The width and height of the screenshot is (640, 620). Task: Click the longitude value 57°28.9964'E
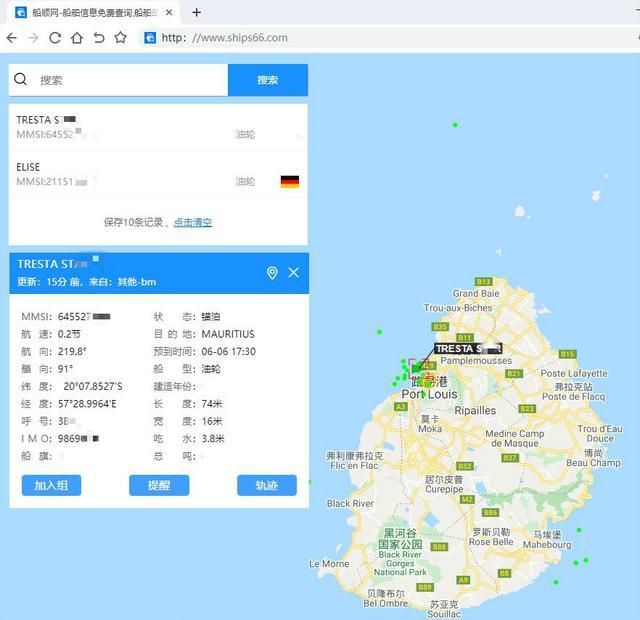coord(87,404)
